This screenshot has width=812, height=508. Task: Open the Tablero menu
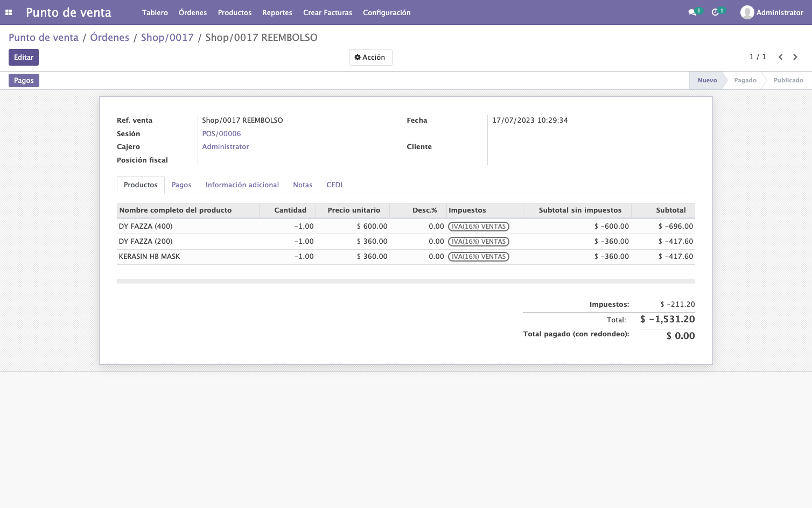pos(155,12)
